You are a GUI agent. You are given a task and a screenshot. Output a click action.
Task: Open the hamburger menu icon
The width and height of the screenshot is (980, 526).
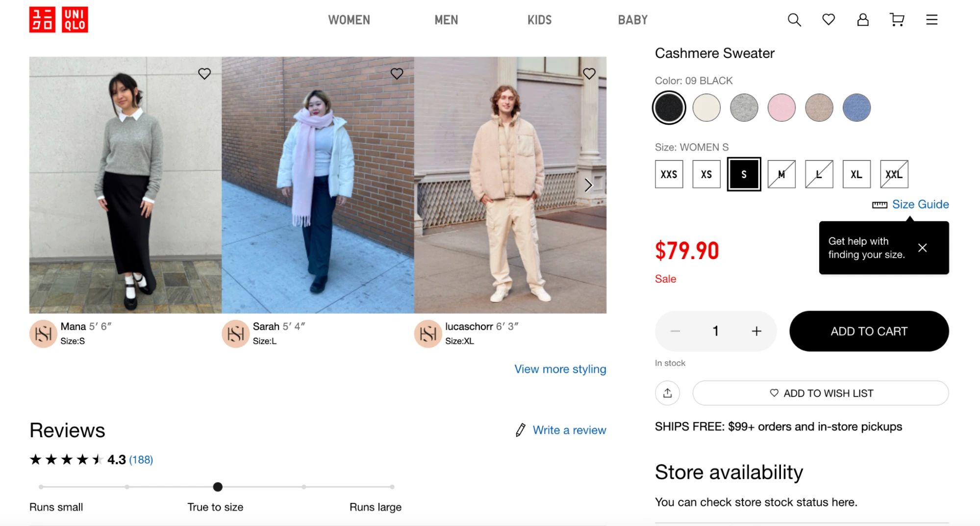(931, 20)
